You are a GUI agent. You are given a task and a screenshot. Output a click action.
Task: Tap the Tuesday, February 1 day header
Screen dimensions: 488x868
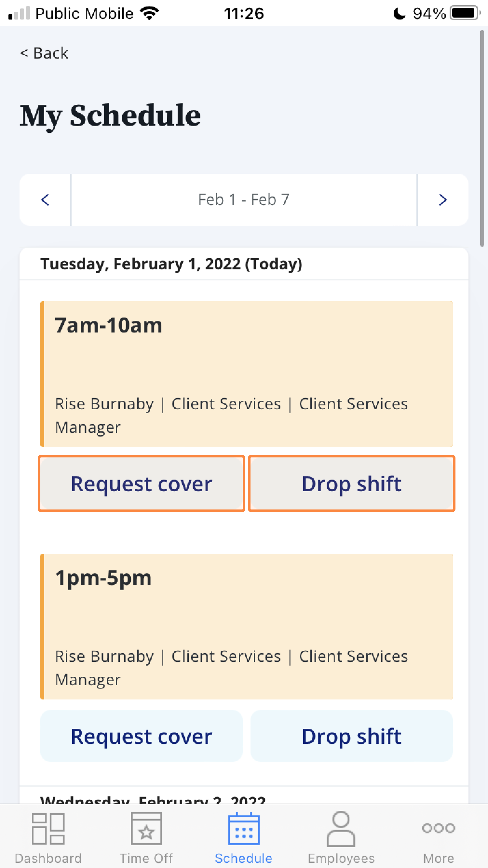(x=171, y=264)
